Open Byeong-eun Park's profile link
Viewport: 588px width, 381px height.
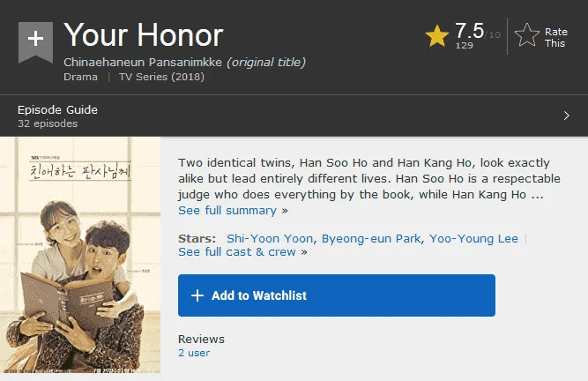pos(371,238)
